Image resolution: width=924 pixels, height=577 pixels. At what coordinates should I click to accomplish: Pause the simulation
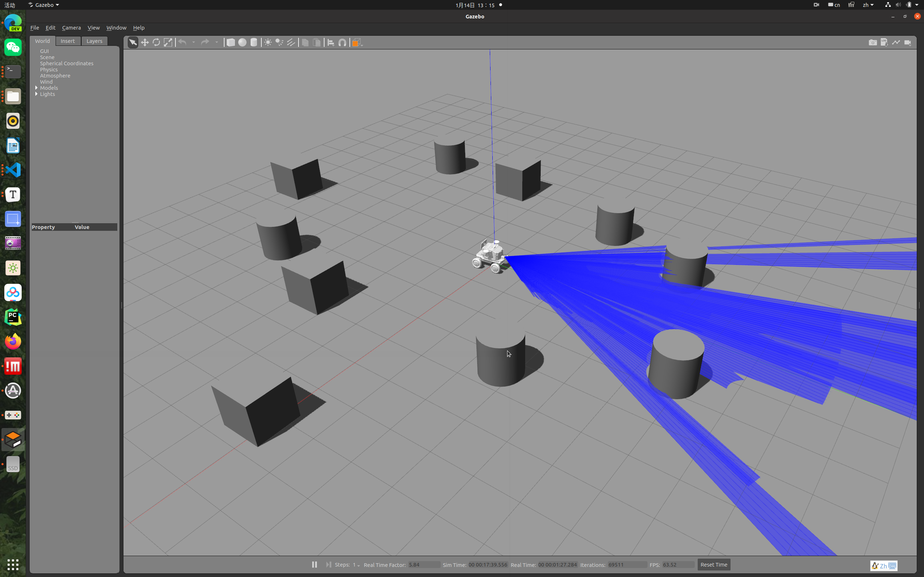[x=314, y=564]
